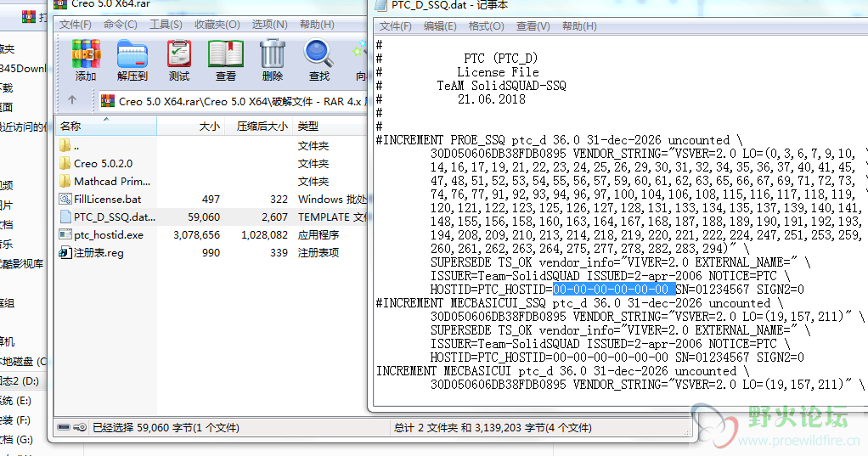Image resolution: width=868 pixels, height=456 pixels.
Task: Click '#INCREMENT MECBASICUI_SSQ' line in Notepad
Action: pos(579,302)
